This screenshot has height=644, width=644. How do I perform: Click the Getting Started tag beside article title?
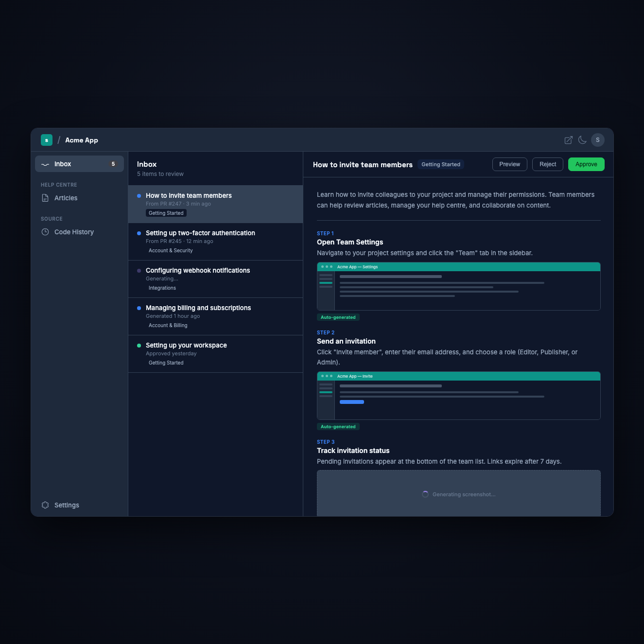[x=441, y=164]
